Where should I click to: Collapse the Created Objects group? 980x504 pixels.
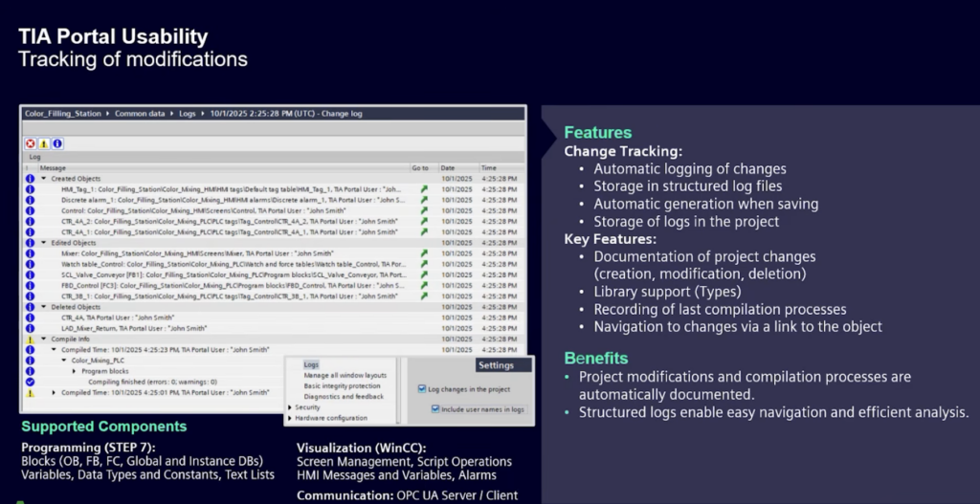[x=43, y=179]
